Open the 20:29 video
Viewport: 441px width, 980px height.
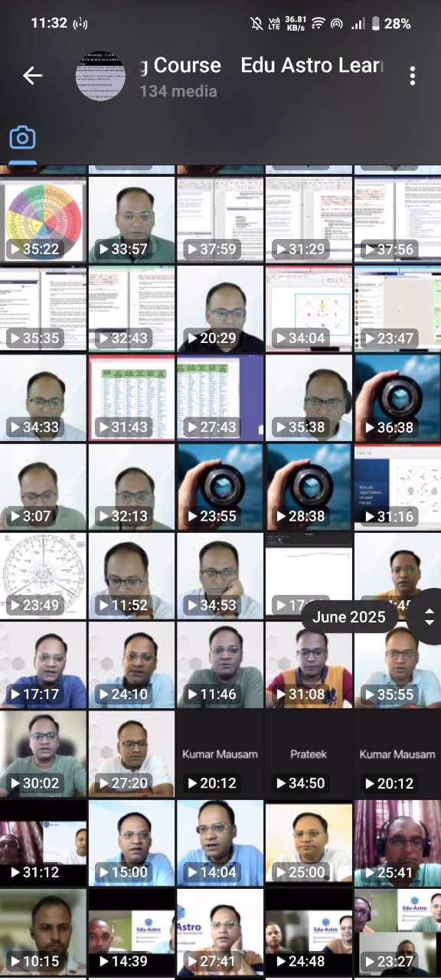[220, 309]
